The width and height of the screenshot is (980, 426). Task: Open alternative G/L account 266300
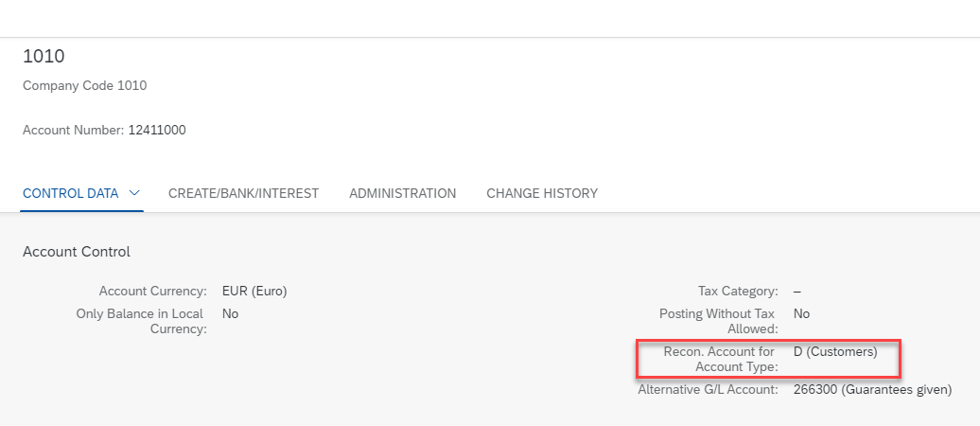click(872, 390)
